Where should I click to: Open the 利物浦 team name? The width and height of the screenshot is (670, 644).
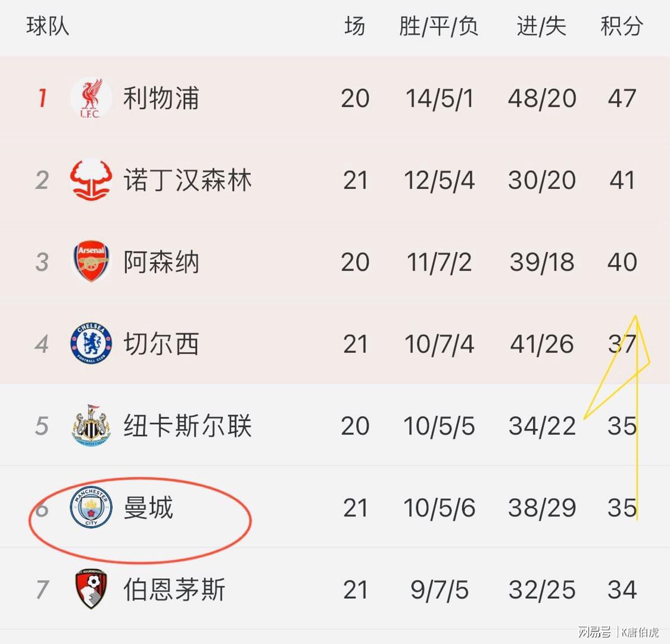tap(161, 98)
